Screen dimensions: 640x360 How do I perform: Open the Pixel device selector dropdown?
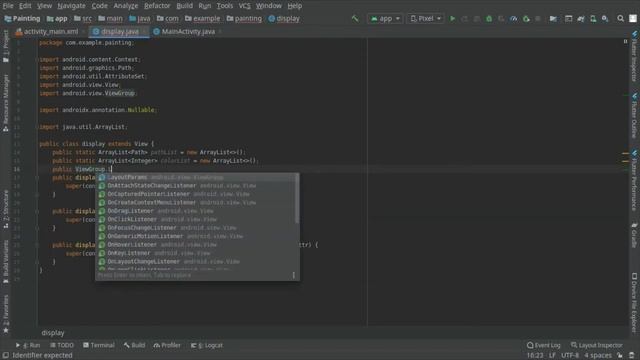pyautogui.click(x=425, y=19)
